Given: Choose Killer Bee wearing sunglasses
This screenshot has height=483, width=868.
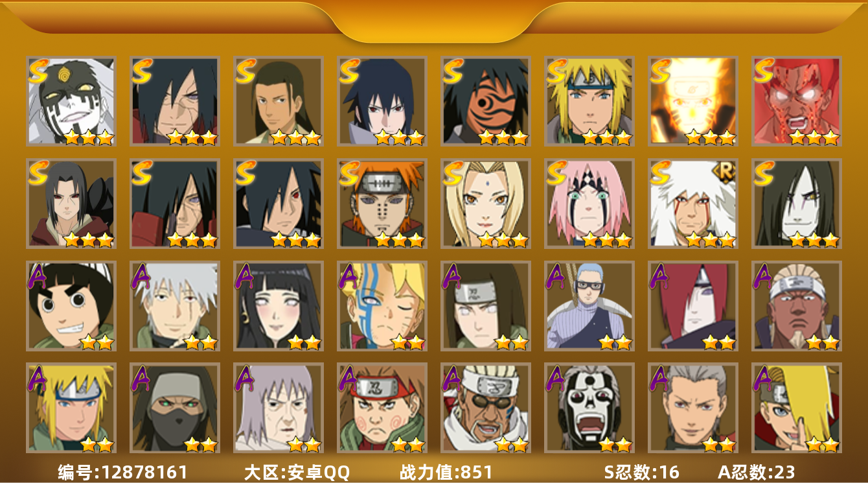Looking at the screenshot, I should pyautogui.click(x=486, y=408).
